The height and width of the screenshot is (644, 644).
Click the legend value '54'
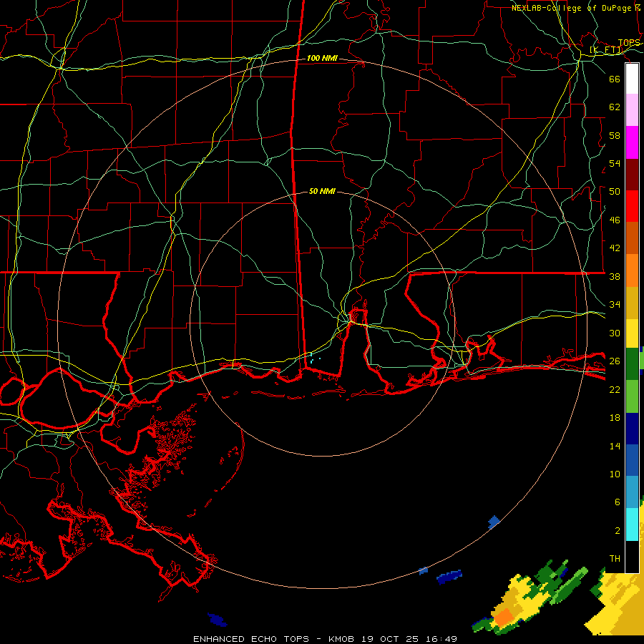(615, 163)
